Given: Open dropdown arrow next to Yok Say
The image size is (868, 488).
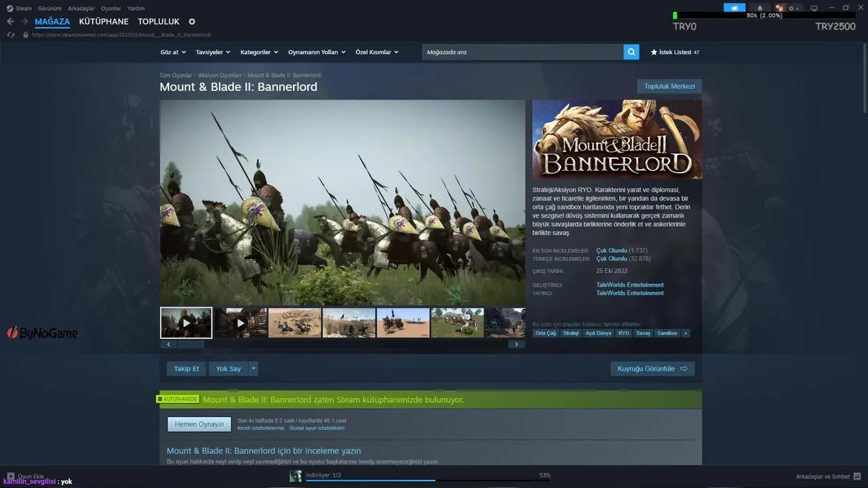Looking at the screenshot, I should (254, 369).
